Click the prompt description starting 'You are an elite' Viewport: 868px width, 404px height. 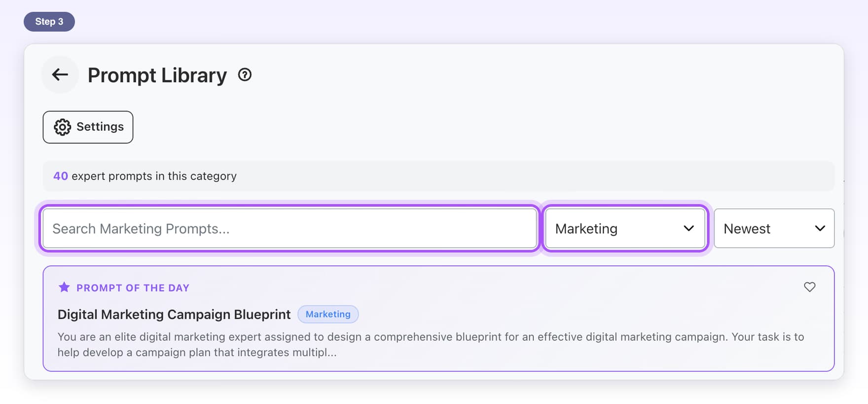tap(431, 344)
